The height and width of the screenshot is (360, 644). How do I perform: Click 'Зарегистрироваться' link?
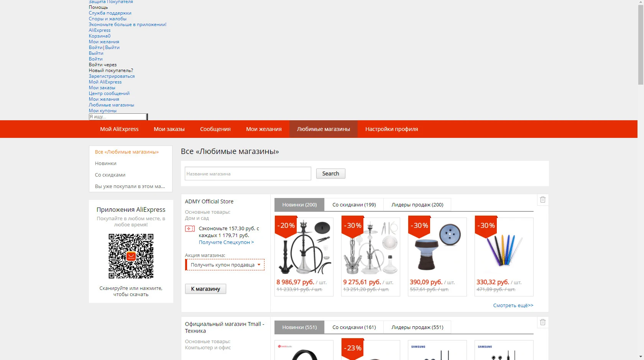(x=112, y=76)
